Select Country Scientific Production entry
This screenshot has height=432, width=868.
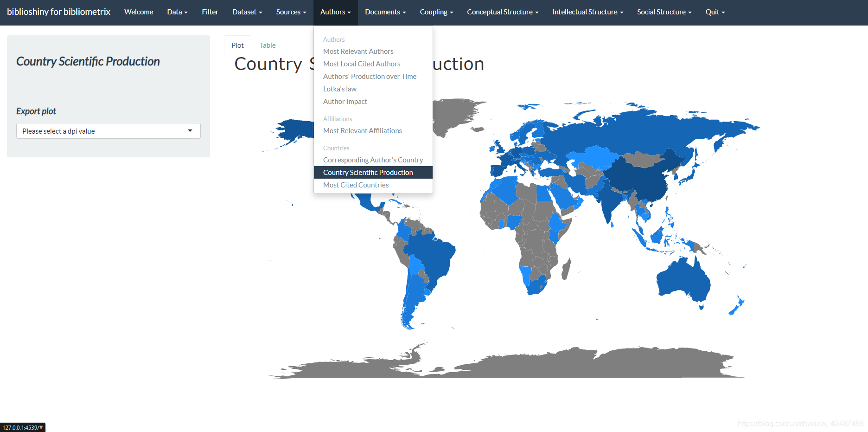point(373,173)
